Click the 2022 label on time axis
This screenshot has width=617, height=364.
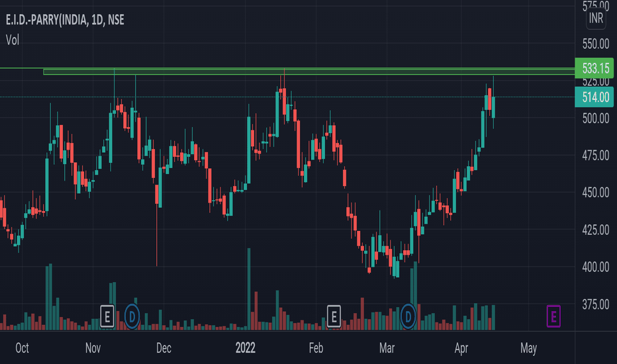[245, 348]
